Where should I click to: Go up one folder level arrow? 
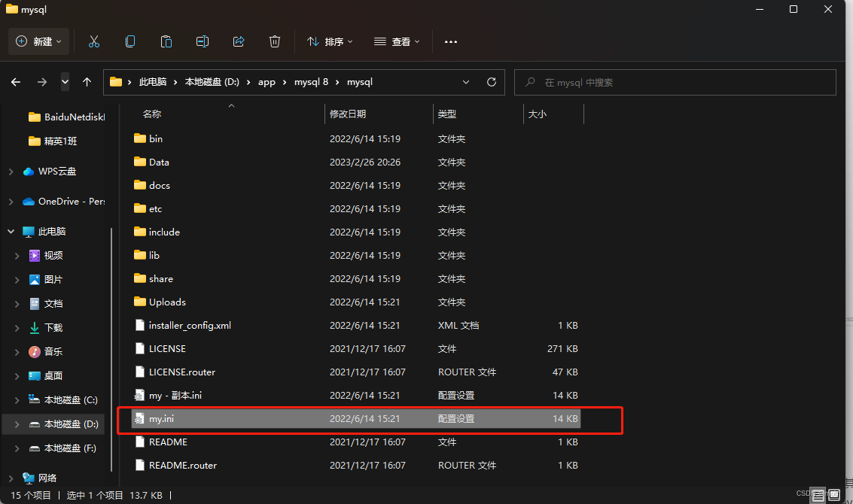87,82
